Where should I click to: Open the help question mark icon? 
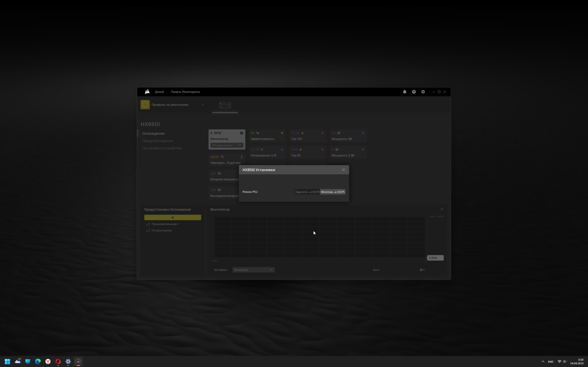(x=414, y=92)
